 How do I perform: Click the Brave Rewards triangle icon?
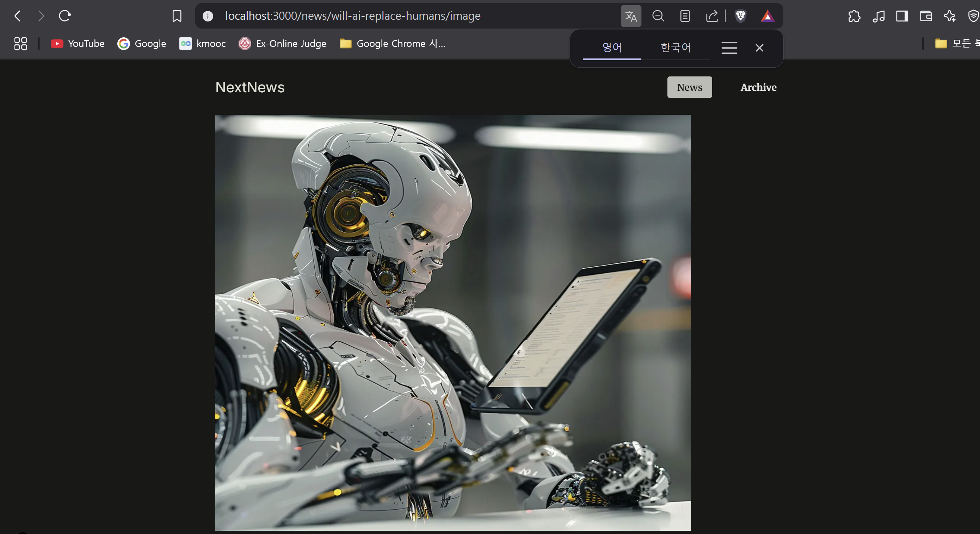coord(768,16)
